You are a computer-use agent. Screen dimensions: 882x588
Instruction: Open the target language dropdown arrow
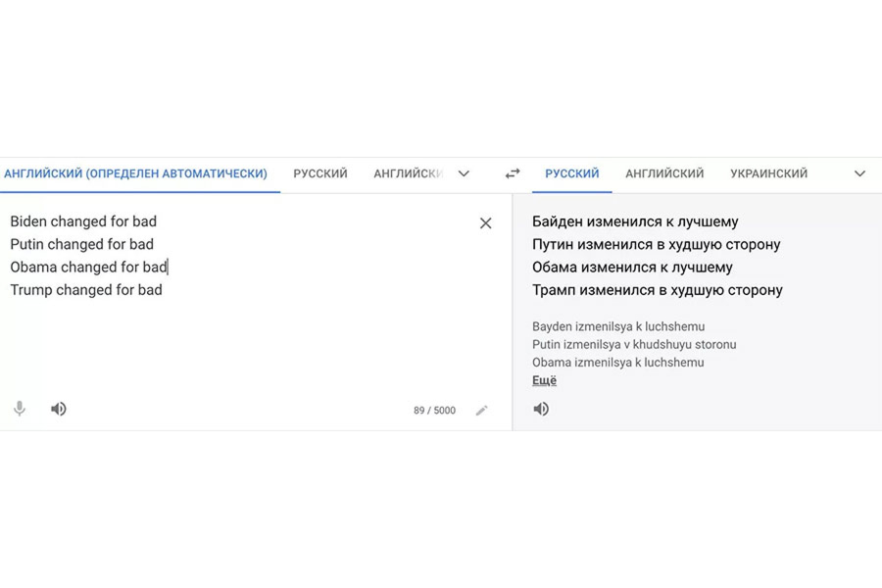coord(859,173)
